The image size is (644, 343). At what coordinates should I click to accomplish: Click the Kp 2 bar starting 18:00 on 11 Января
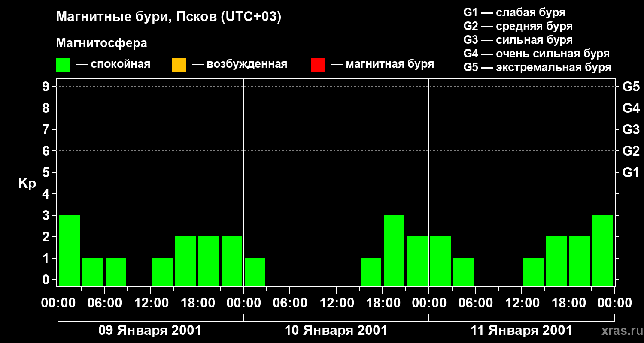580,261
